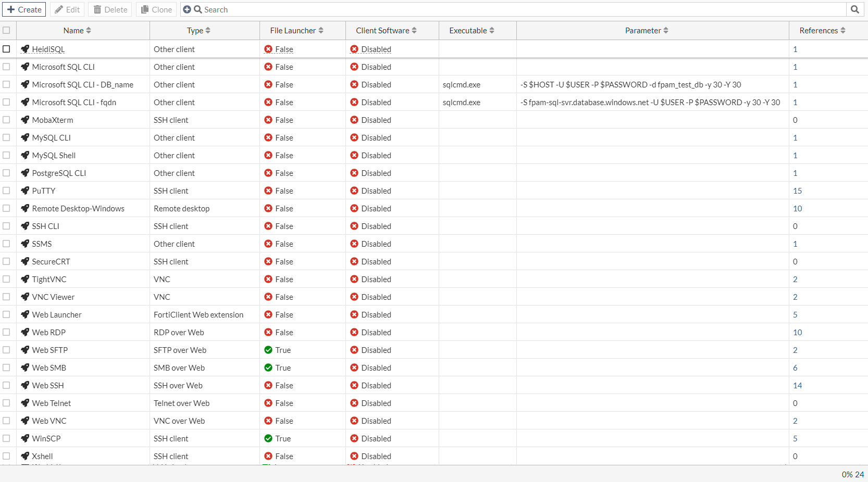The height and width of the screenshot is (482, 868).
Task: Open the 15 references link for PuTTY
Action: 797,191
